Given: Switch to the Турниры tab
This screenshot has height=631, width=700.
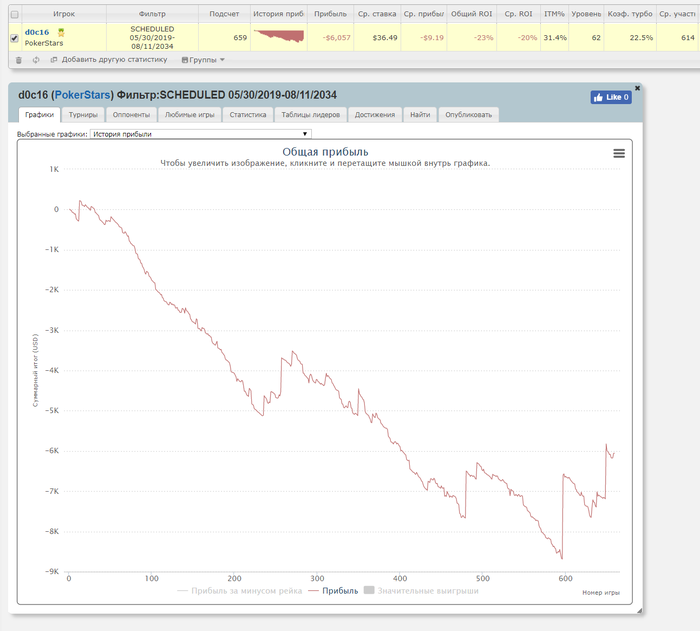Looking at the screenshot, I should [83, 115].
